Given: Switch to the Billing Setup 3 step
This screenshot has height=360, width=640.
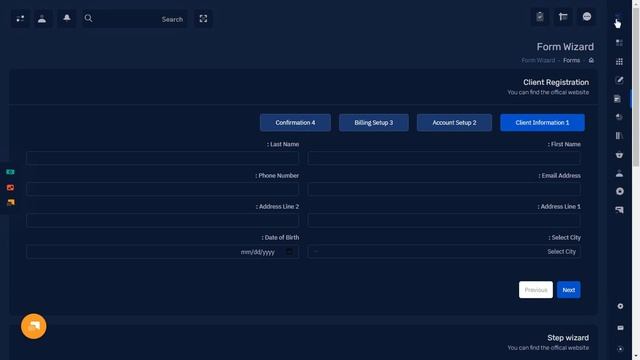Looking at the screenshot, I should (x=373, y=122).
